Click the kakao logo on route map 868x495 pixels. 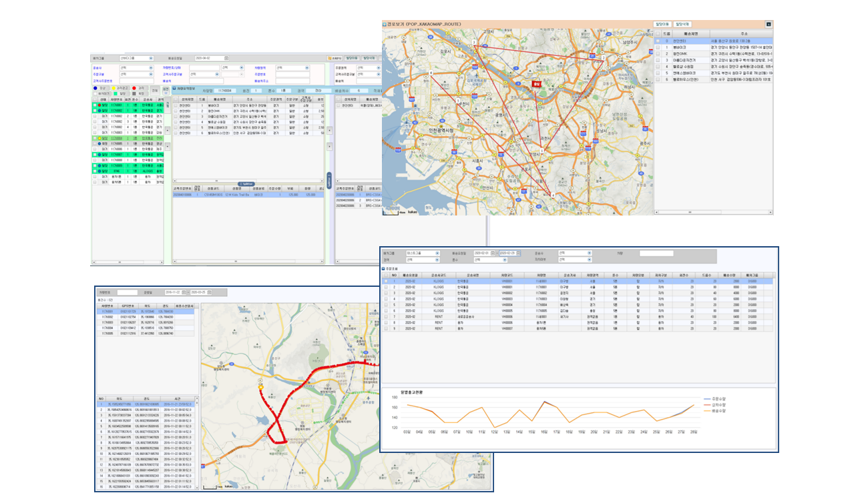413,211
